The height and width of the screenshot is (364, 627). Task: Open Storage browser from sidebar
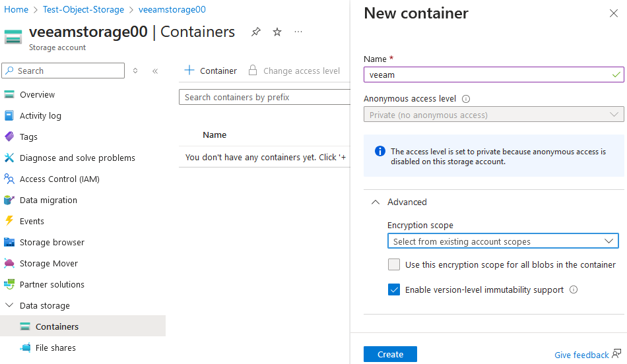52,242
